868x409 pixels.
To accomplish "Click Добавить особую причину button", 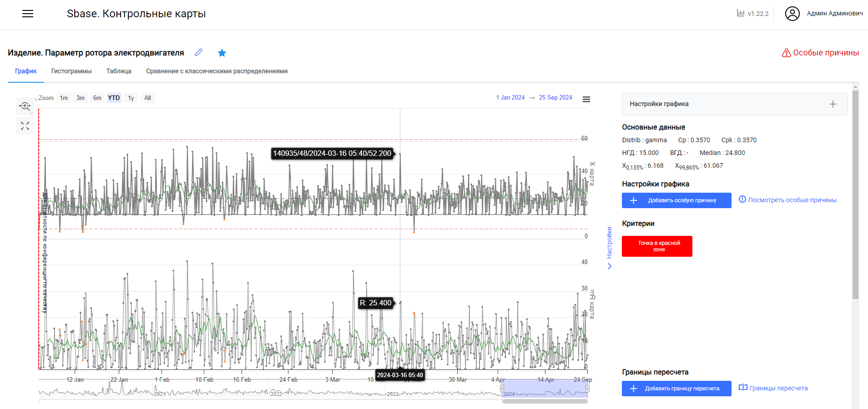I will pyautogui.click(x=676, y=200).
